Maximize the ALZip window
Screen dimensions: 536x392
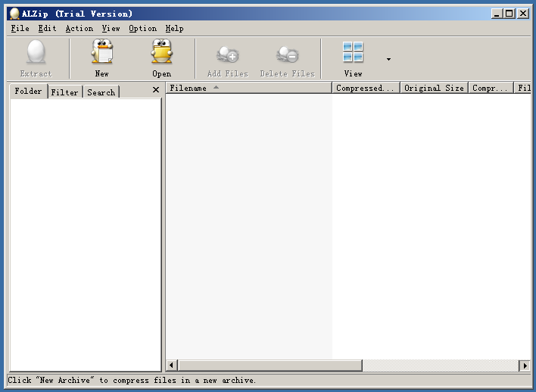[x=509, y=14]
